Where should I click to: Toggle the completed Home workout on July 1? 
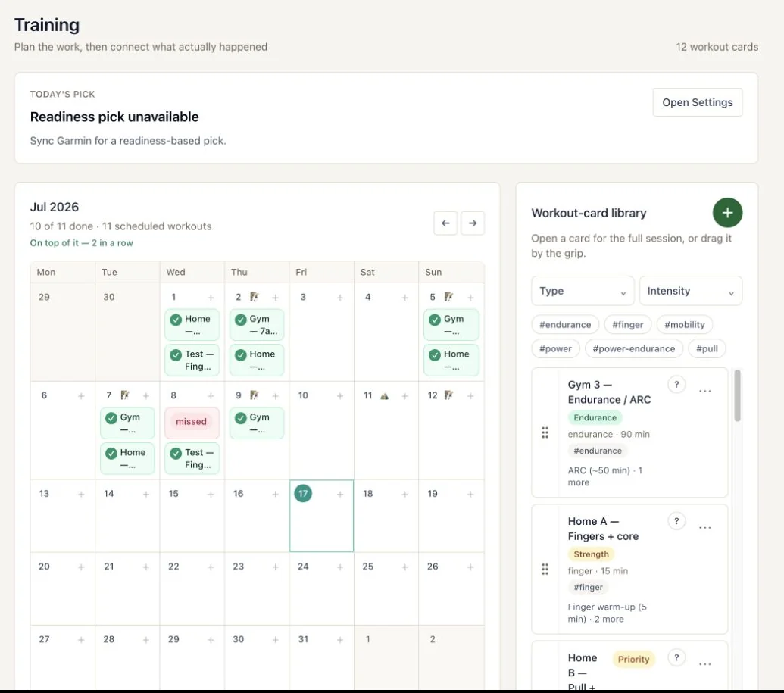176,320
